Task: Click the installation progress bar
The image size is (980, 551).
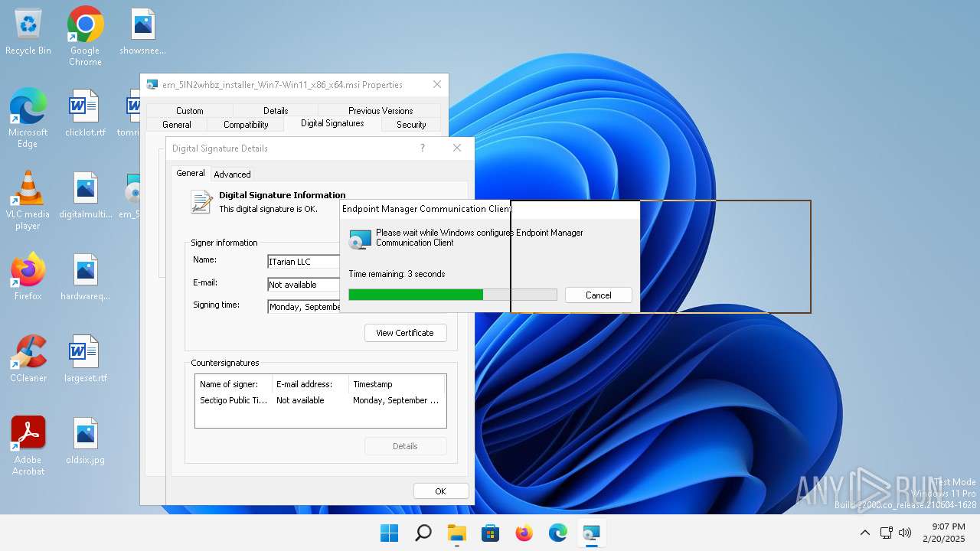Action: click(x=452, y=295)
